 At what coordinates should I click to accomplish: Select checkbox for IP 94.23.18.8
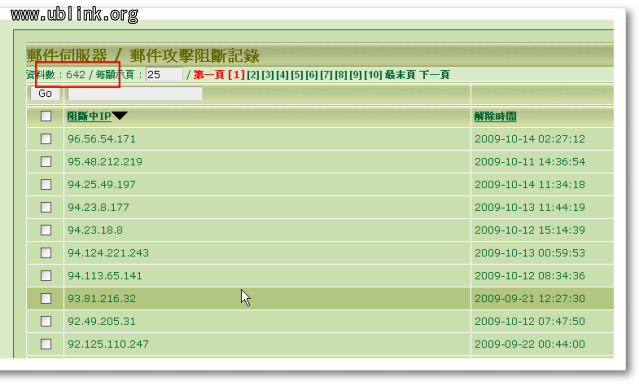[x=46, y=230]
